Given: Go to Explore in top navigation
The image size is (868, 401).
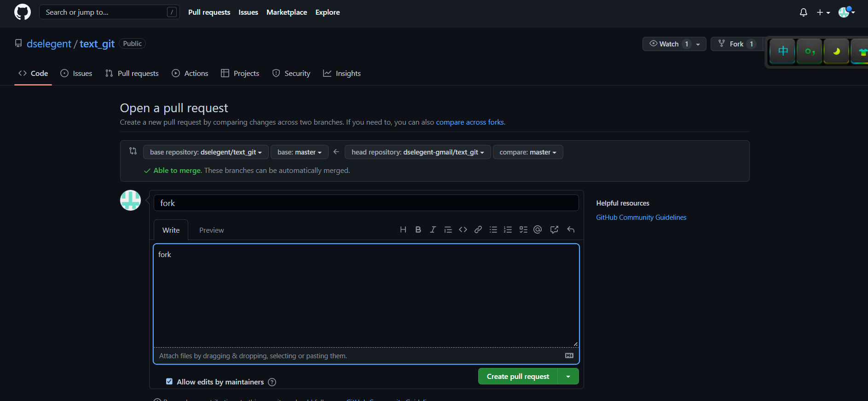Looking at the screenshot, I should [x=328, y=12].
